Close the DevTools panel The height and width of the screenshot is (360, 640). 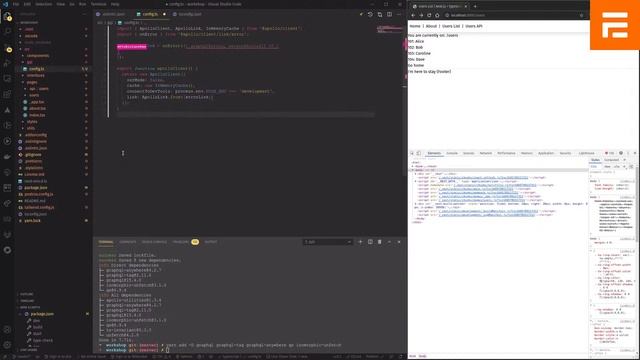[635, 153]
